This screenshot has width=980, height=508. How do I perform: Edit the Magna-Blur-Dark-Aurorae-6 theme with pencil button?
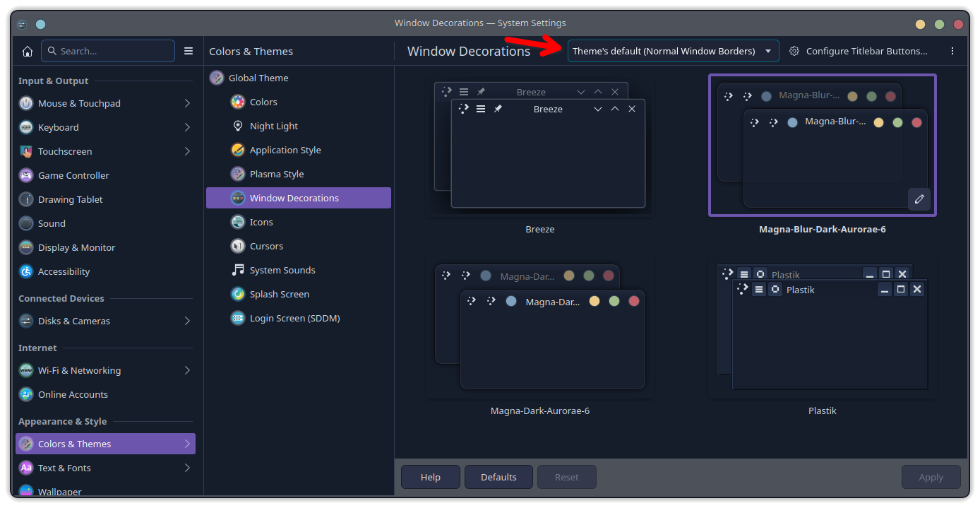click(x=919, y=199)
